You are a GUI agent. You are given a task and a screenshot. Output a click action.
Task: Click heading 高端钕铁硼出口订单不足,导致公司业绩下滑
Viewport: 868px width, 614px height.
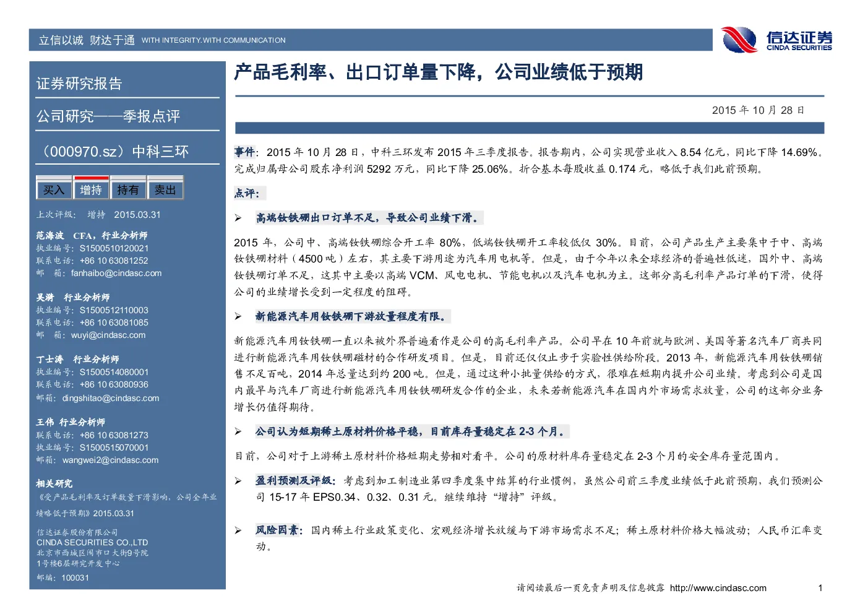pos(367,218)
